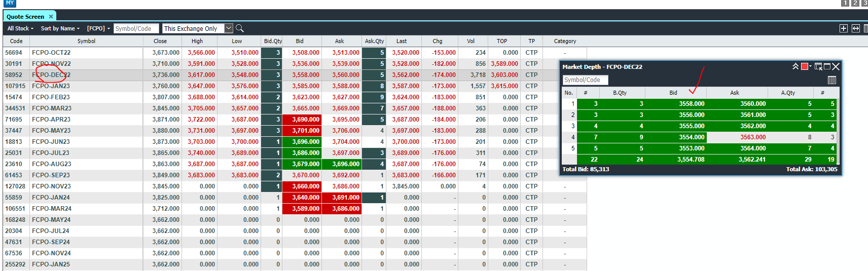Sort the table by the Chg column header
The image size is (868, 271).
pyautogui.click(x=437, y=41)
